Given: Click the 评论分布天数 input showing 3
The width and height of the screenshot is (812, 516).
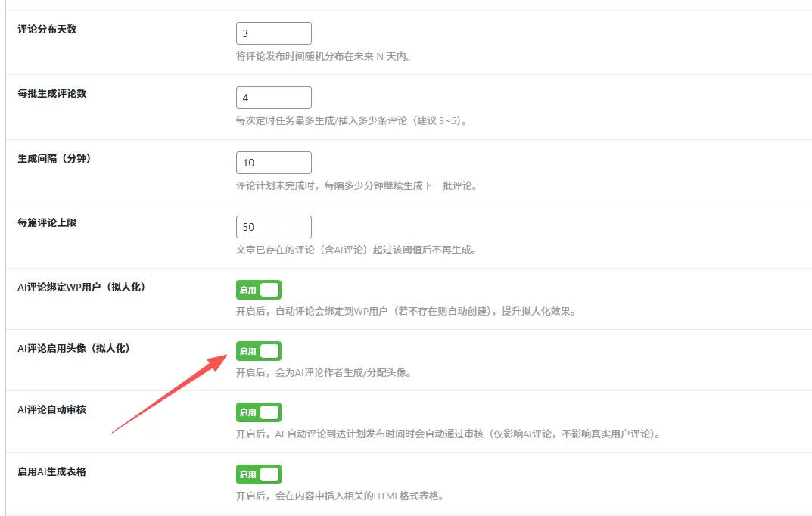Looking at the screenshot, I should [x=273, y=33].
